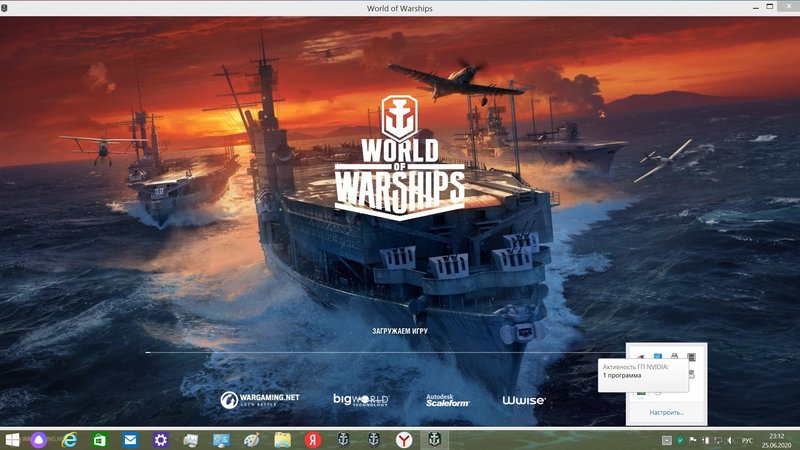Screen dimensions: 800x450
Task: Click the central World of Warships emblem logo
Action: 400,158
